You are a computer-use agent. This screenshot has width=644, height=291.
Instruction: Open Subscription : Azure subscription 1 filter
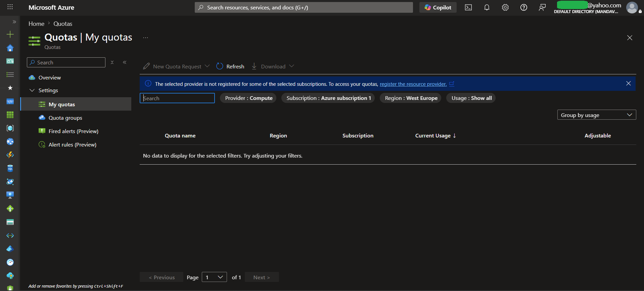tap(328, 98)
